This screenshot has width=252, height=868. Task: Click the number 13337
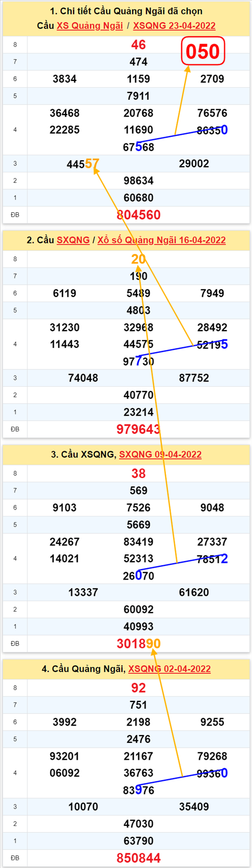[x=83, y=593]
